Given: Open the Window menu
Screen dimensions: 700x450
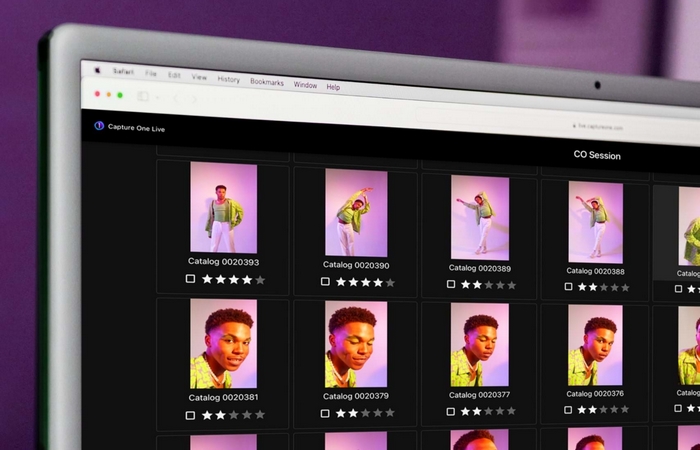Looking at the screenshot, I should tap(305, 85).
